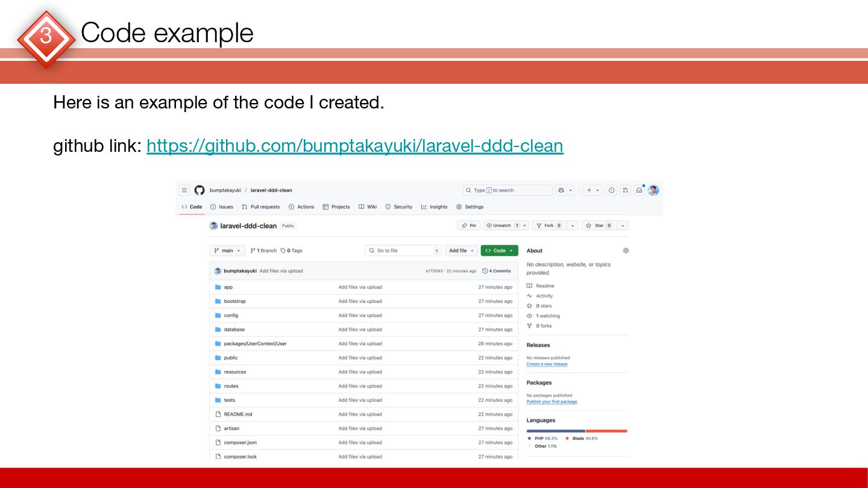868x488 pixels.
Task: Open the GitHub hamburger navigation menu
Action: coord(184,190)
